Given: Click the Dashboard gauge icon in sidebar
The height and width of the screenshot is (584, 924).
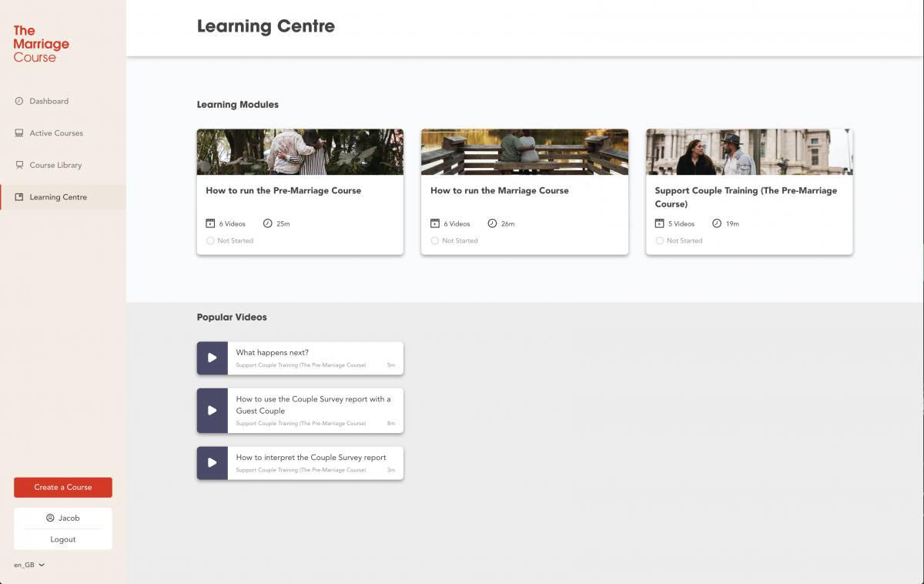Looking at the screenshot, I should 19,101.
